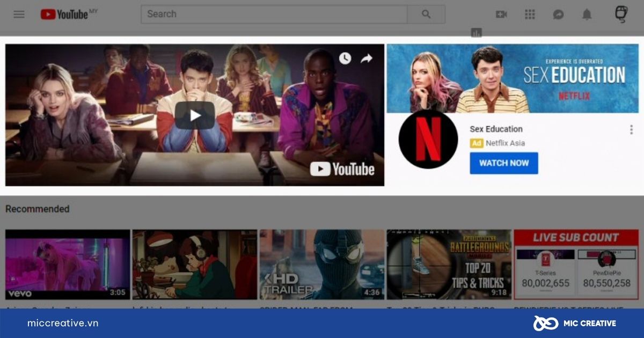Screen dimensions: 644x338
Task: Click the share arrow on the video
Action: (x=367, y=58)
